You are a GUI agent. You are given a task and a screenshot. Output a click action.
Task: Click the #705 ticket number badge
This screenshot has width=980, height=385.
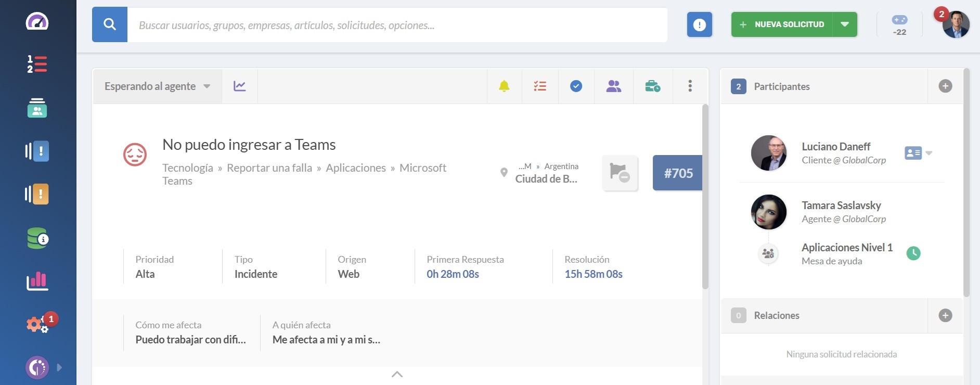click(678, 173)
